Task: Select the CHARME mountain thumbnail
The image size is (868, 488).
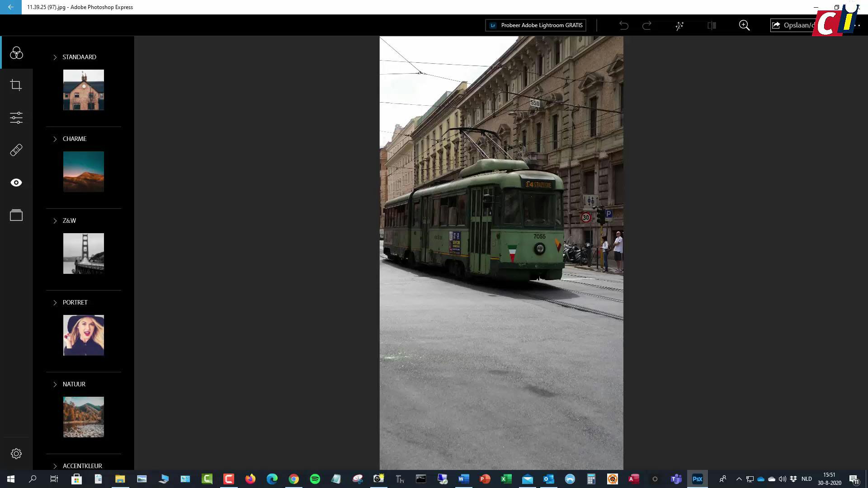Action: [x=84, y=172]
